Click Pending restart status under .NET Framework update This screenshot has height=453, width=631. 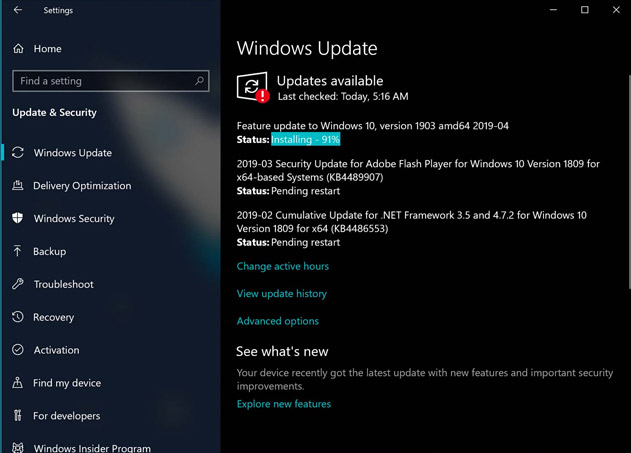tap(305, 242)
